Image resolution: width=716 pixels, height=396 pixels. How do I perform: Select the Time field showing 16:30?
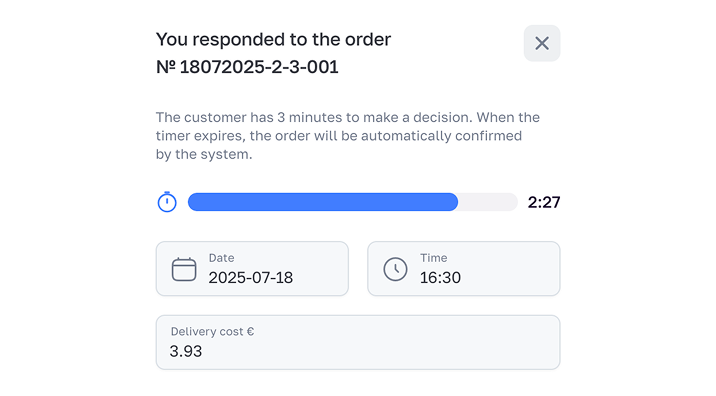463,269
